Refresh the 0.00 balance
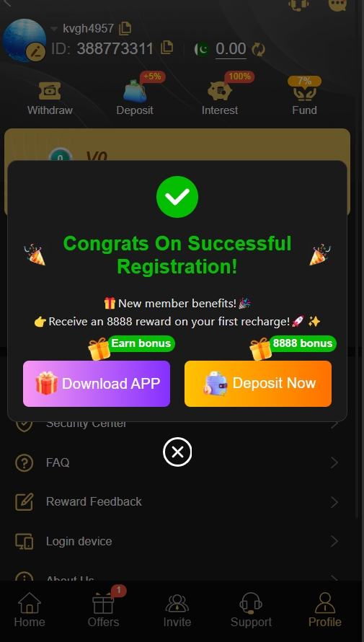The width and height of the screenshot is (364, 642). (x=258, y=50)
